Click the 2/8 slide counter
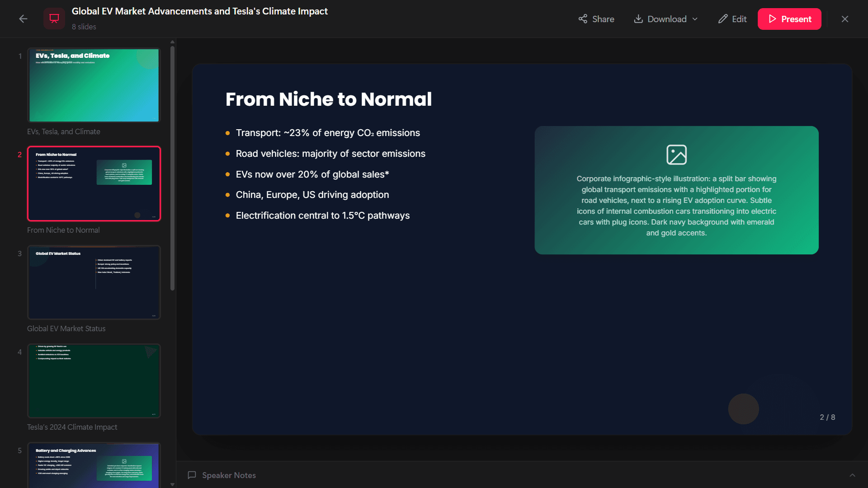 click(x=828, y=417)
